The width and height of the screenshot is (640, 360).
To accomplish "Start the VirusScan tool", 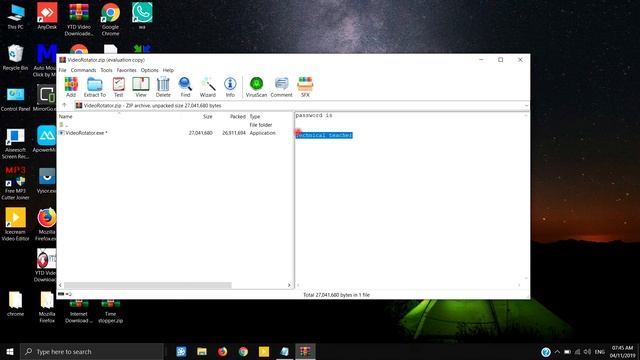I will (x=256, y=87).
